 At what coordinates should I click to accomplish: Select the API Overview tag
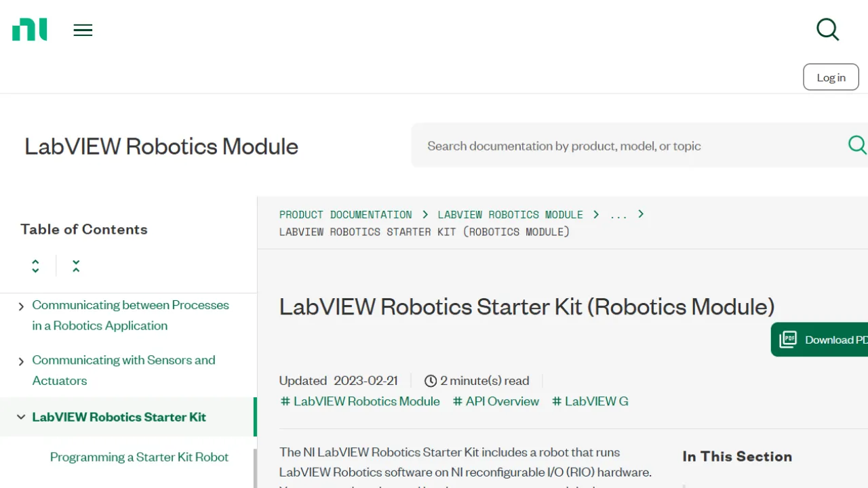(x=496, y=401)
